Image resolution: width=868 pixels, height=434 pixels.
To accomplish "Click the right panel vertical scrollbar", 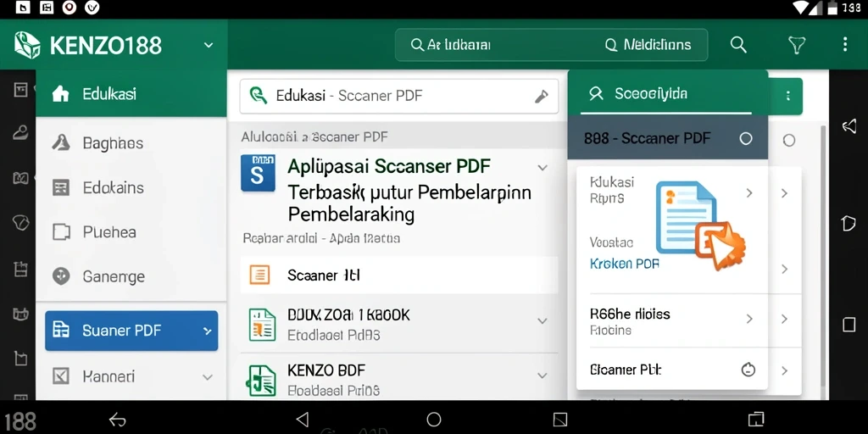I will 823,254.
